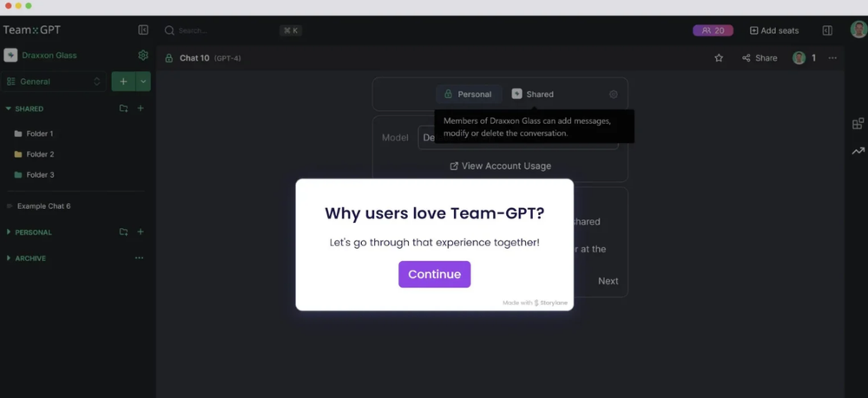Click the Team-GPT logo
Viewport: 868px width, 398px height.
31,29
